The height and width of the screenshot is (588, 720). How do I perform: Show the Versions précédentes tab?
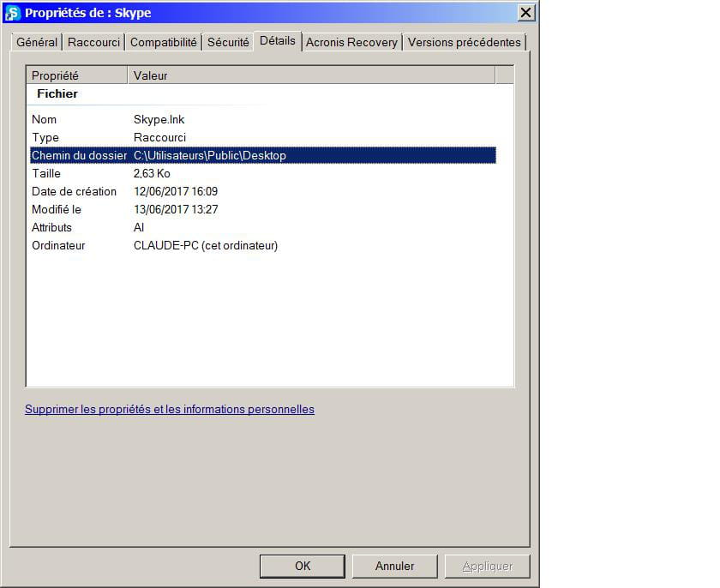coord(465,42)
